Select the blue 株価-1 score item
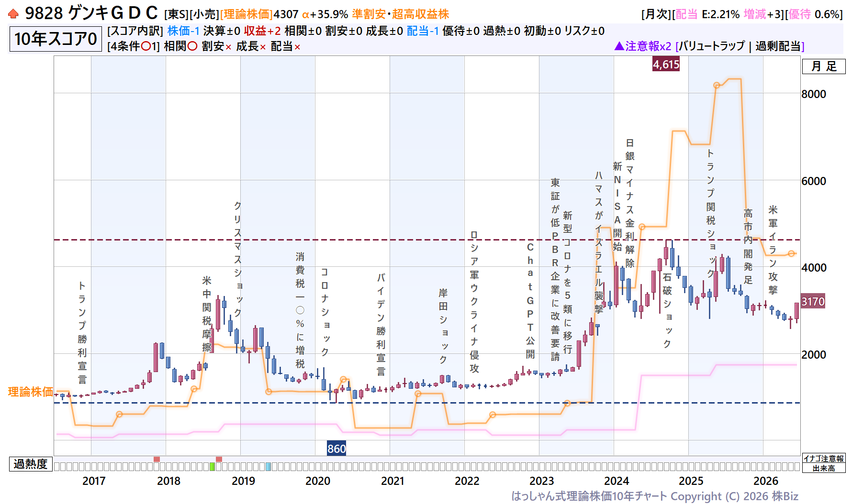This screenshot has width=852, height=504. point(183,31)
